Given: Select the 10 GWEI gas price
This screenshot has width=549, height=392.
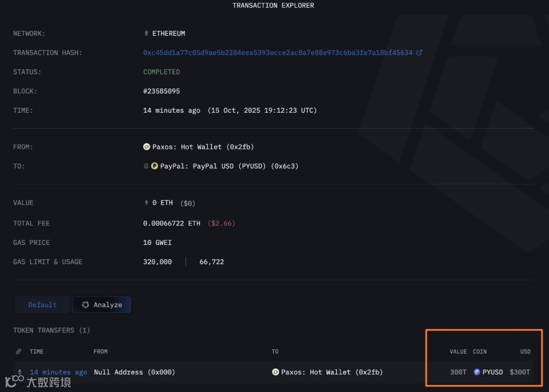Looking at the screenshot, I should pyautogui.click(x=157, y=242).
